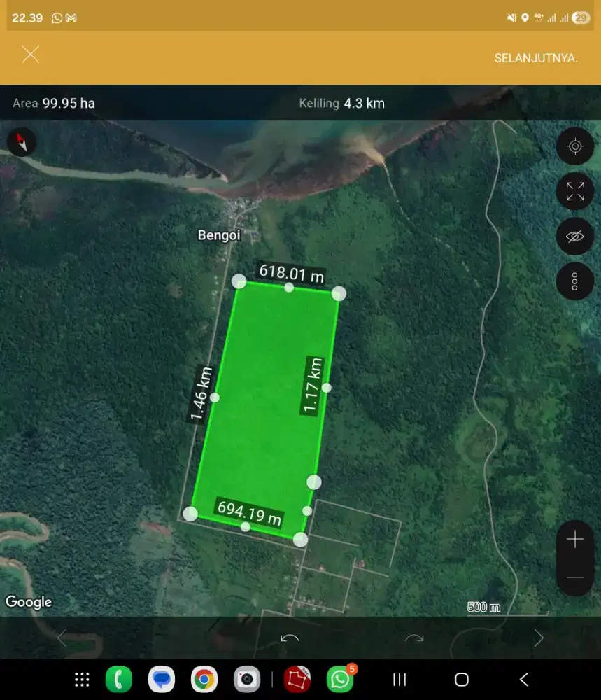
Task: Undo the last polygon edit
Action: [288, 638]
